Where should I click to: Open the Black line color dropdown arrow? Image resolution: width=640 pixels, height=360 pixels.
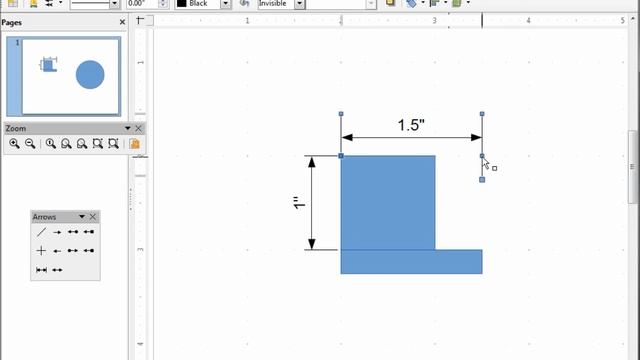pos(225,4)
